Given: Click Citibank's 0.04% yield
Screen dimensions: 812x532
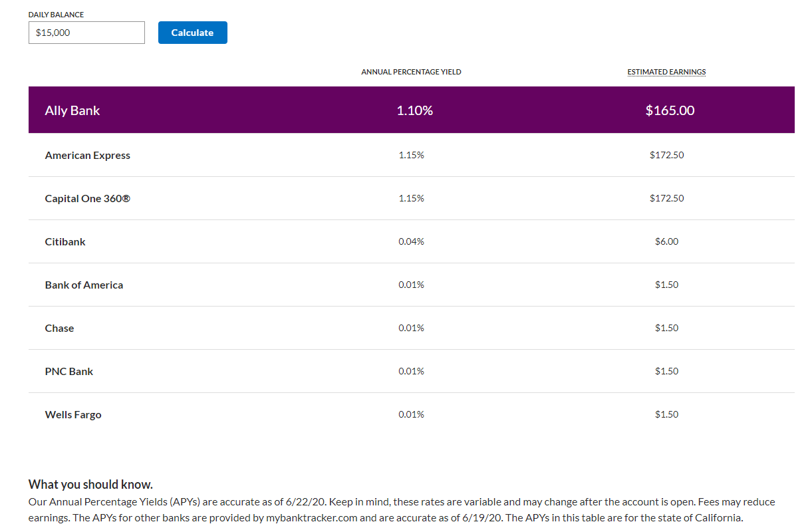Looking at the screenshot, I should 411,241.
